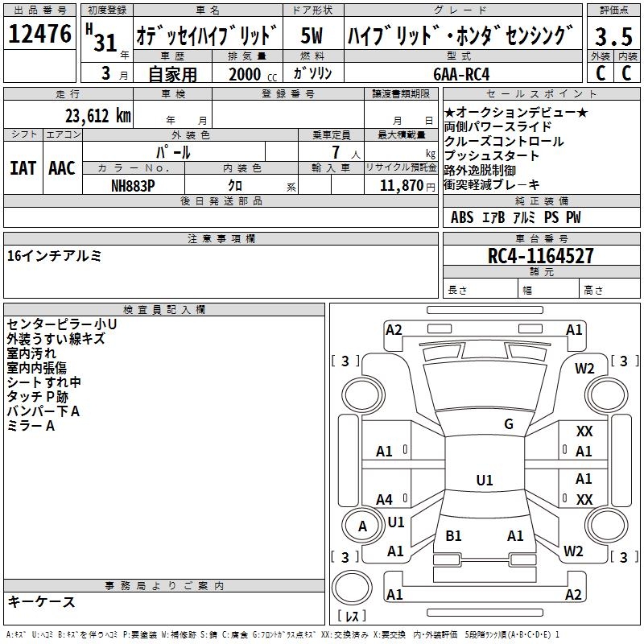Click the 2000 cc displacement value

click(249, 73)
